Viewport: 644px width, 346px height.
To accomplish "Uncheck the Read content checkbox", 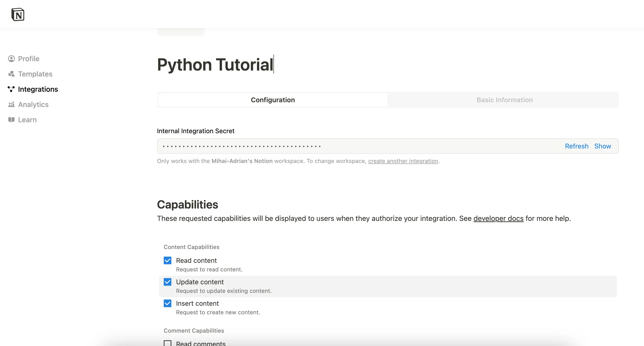I will [168, 260].
